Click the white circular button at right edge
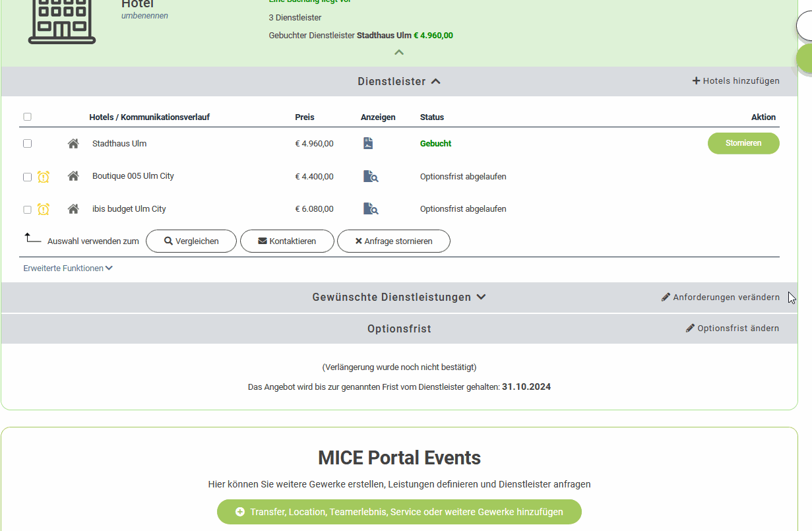Viewport: 812px width, 531px height. (x=805, y=26)
